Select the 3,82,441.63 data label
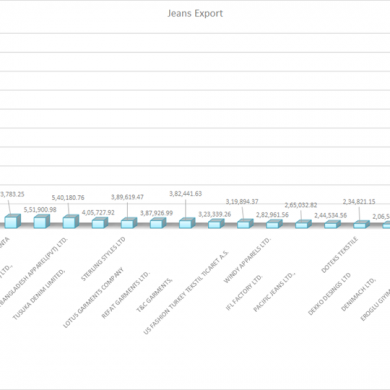 (186, 194)
